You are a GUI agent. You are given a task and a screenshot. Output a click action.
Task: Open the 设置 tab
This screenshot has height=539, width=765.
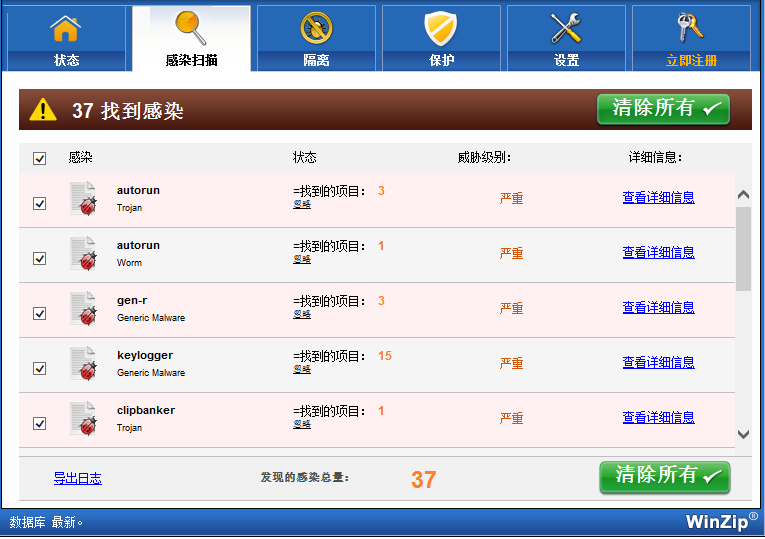(566, 39)
